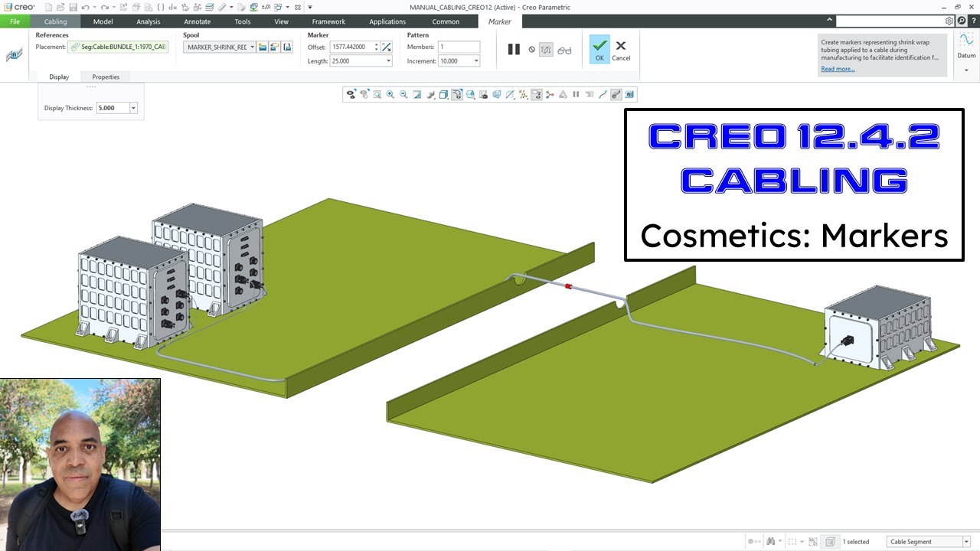Click the Read spool icon beside Spool dropdown
The width and height of the screenshot is (980, 551).
(x=275, y=47)
